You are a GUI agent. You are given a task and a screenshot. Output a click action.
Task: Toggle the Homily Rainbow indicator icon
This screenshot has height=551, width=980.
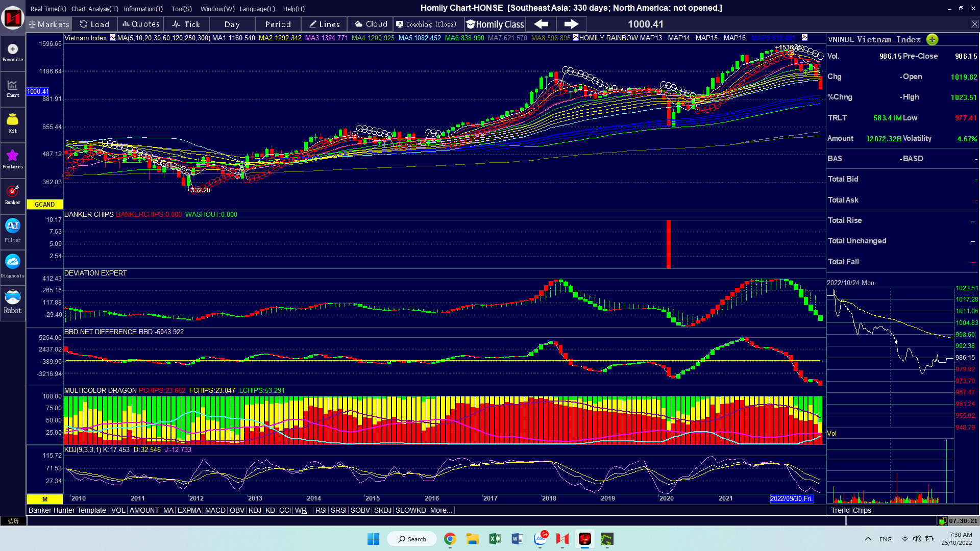click(x=575, y=38)
